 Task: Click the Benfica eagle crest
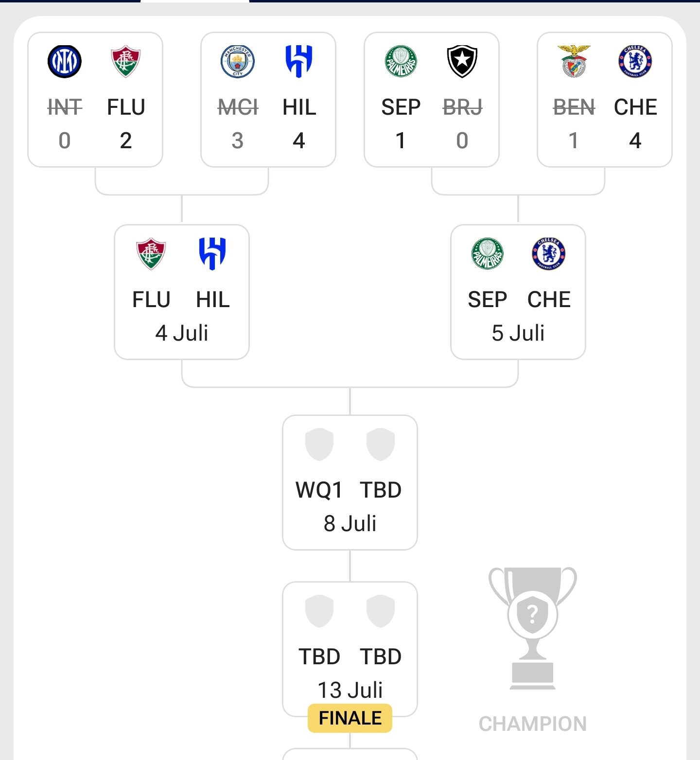[574, 62]
